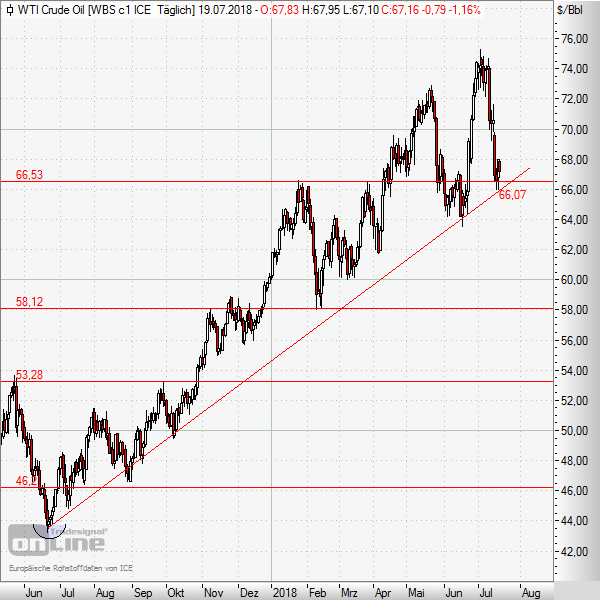Click the 60,00 price axis label

574,280
